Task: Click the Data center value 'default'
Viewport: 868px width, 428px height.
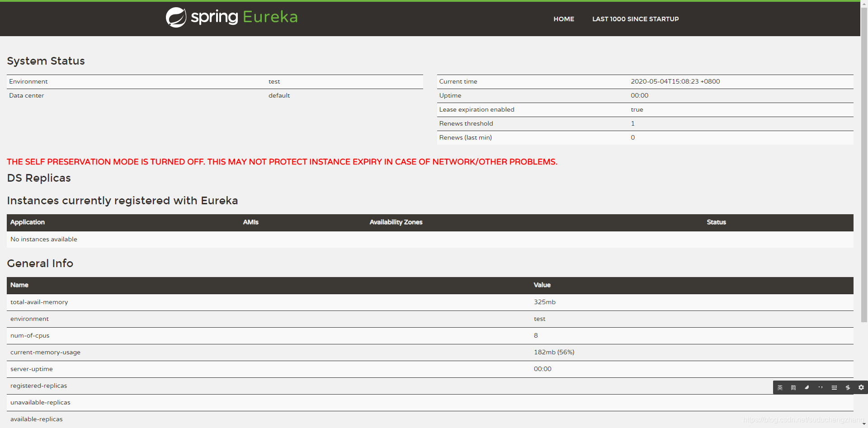Action: [279, 95]
